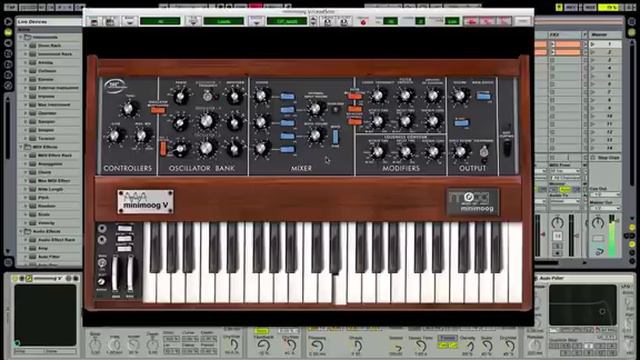Expand the Auto Filter item
Image resolution: width=640 pixels, height=360 pixels.
pyautogui.click(x=26, y=257)
